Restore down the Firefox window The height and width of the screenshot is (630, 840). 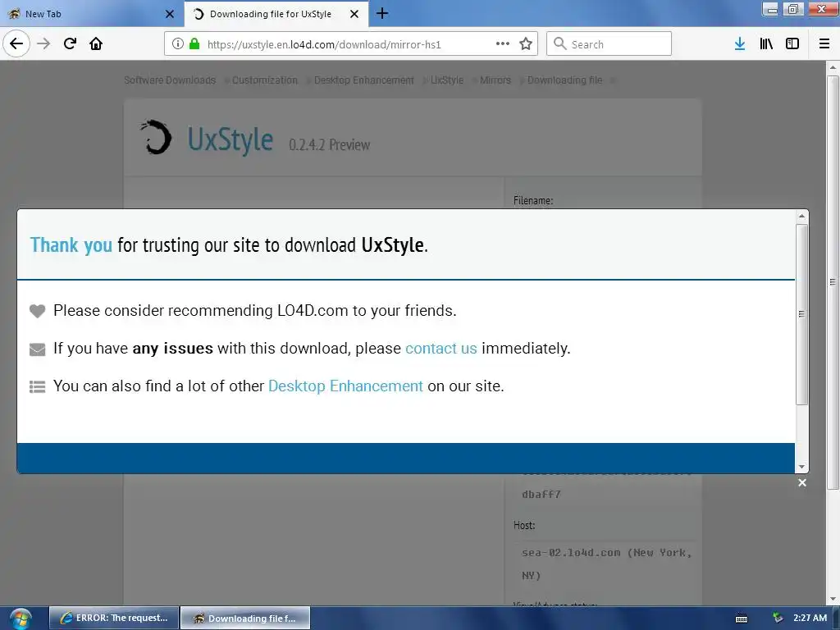pos(793,9)
